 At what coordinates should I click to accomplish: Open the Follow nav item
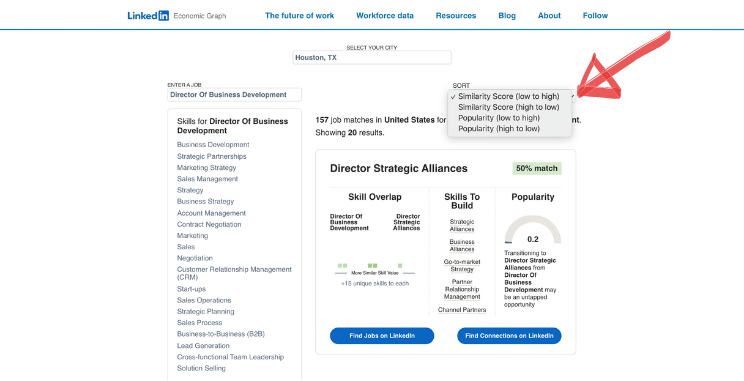595,16
